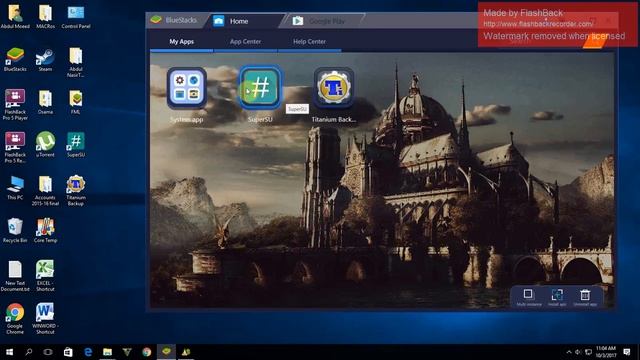Open the Help Center tab
This screenshot has width=640, height=360.
coord(309,42)
